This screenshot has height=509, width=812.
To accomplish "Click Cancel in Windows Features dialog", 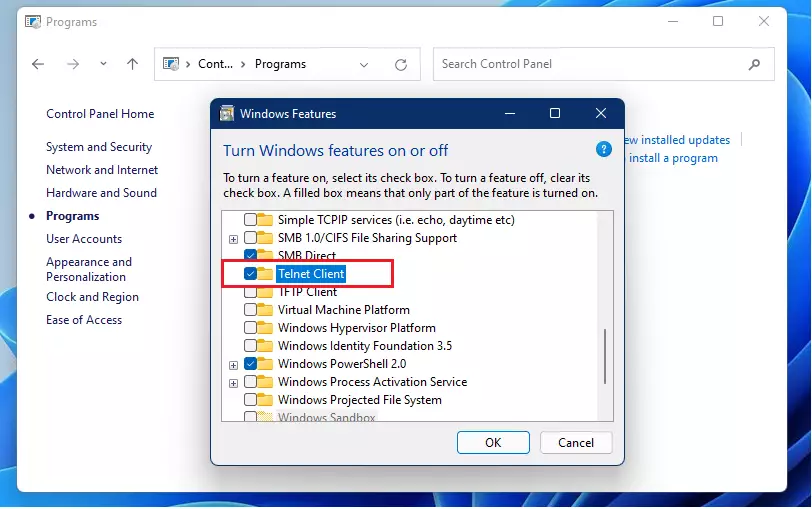I will pos(576,443).
